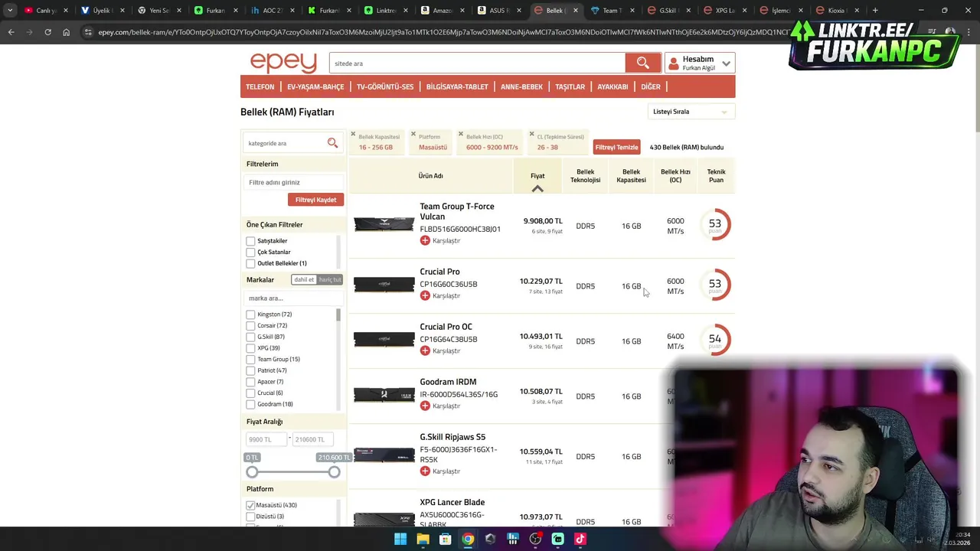Viewport: 980px width, 551px height.
Task: Click Team Group T-Force Vulcan product thumbnail
Action: click(x=384, y=224)
